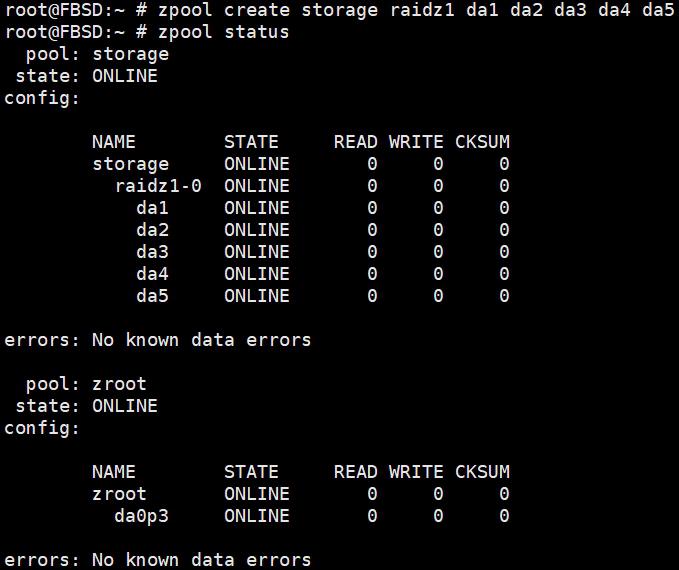This screenshot has height=570, width=679.
Task: Click the pool: zroot label
Action: [x=86, y=384]
